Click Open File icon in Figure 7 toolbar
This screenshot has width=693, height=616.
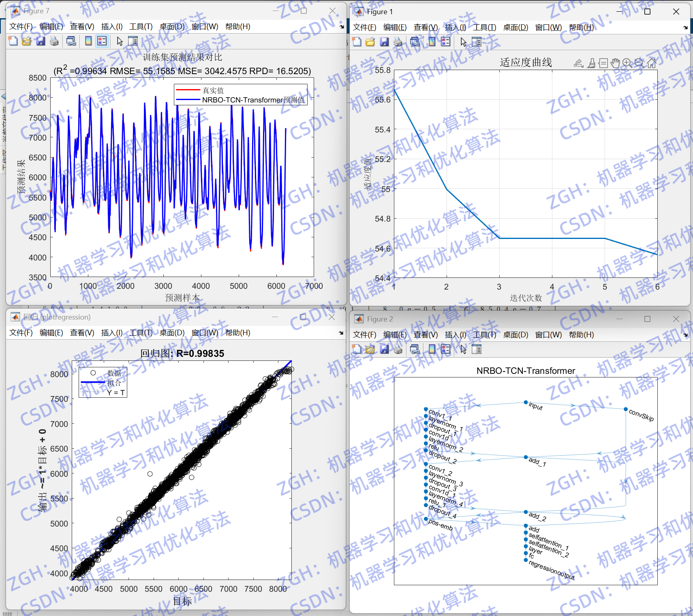tap(27, 41)
